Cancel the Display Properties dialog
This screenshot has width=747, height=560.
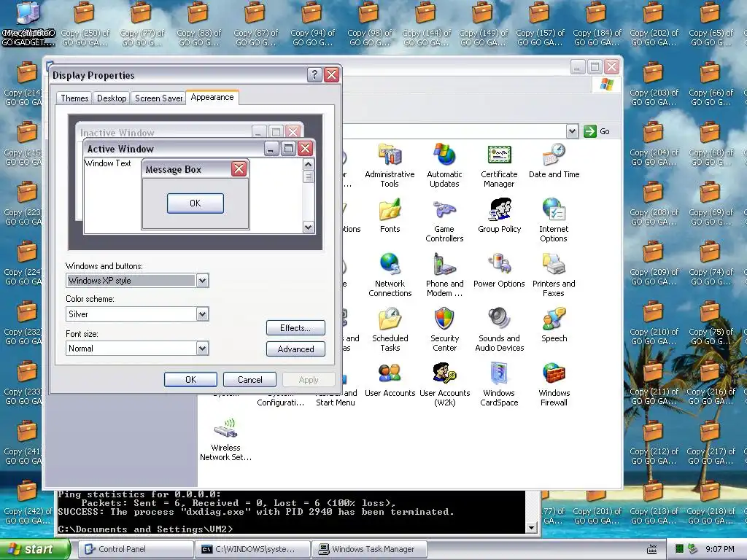tap(249, 379)
